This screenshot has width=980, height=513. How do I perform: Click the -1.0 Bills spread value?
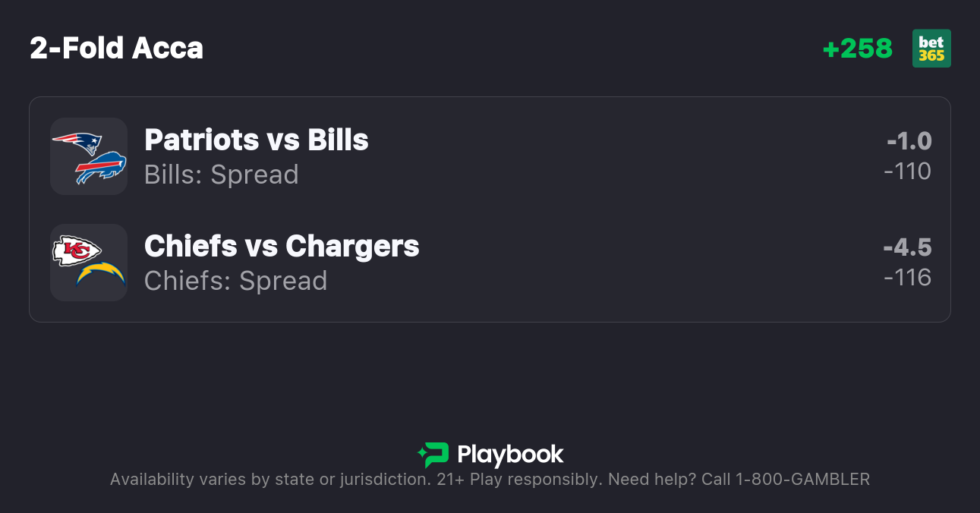pyautogui.click(x=909, y=141)
